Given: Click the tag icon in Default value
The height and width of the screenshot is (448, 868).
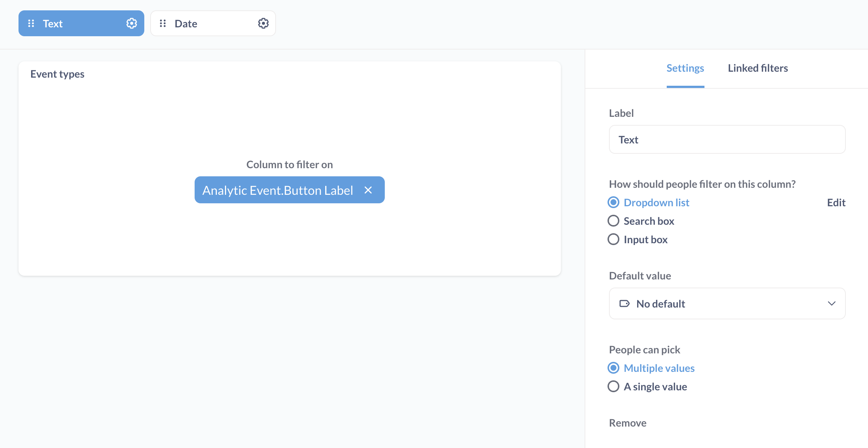Looking at the screenshot, I should pyautogui.click(x=624, y=303).
